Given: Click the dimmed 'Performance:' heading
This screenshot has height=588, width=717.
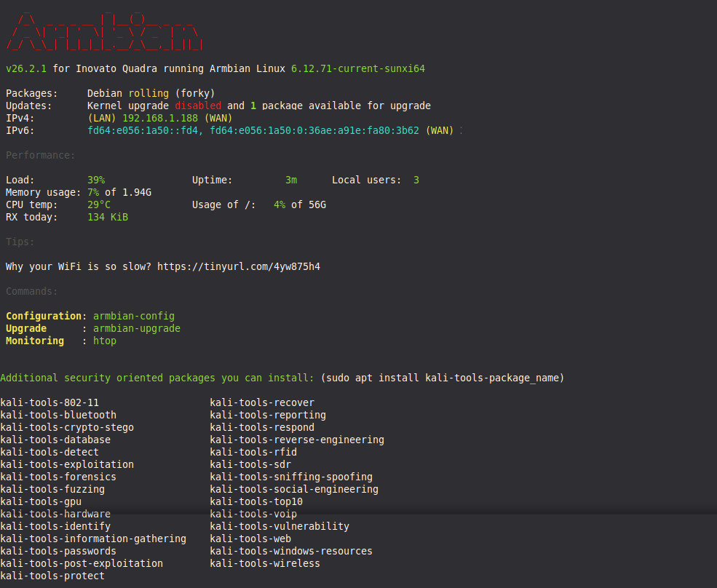Looking at the screenshot, I should click(x=41, y=155).
